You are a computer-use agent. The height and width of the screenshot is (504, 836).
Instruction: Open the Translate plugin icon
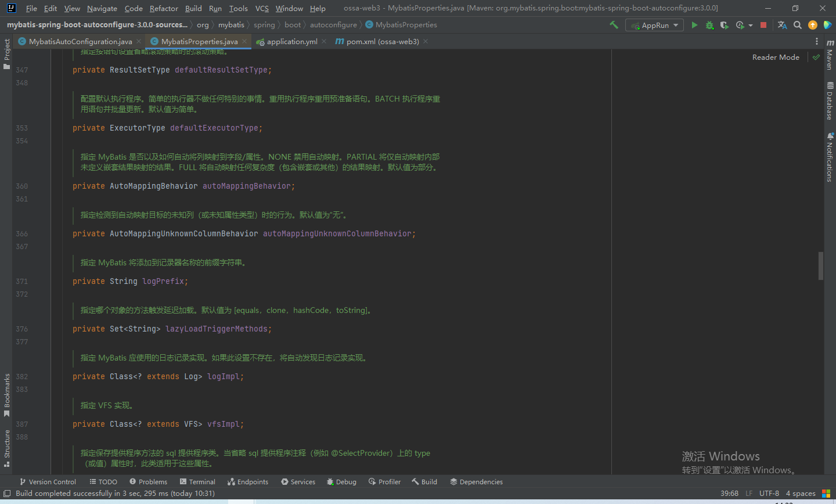[782, 25]
